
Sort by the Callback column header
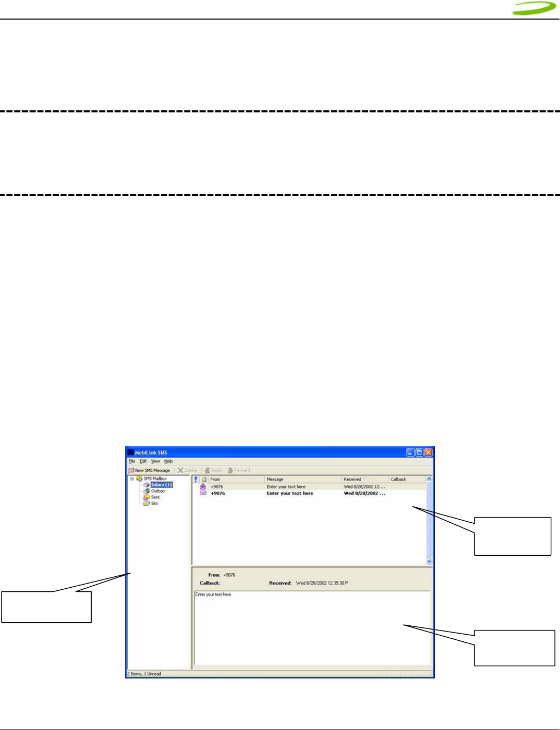407,479
